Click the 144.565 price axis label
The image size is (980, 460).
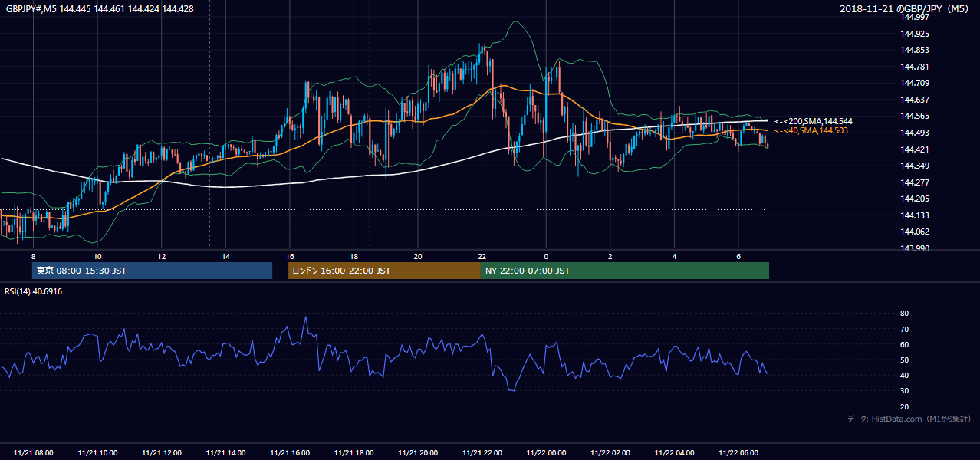point(915,117)
